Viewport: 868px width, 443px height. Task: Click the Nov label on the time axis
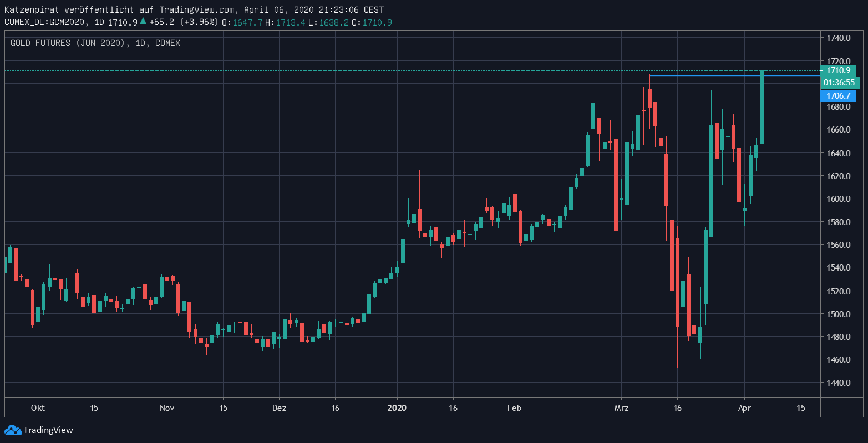click(x=167, y=408)
